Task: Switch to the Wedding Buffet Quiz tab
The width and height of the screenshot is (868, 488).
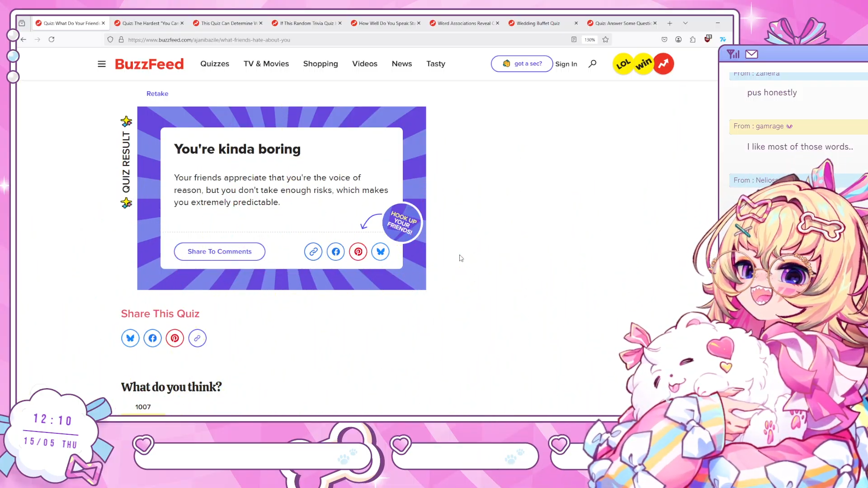Action: pos(538,23)
